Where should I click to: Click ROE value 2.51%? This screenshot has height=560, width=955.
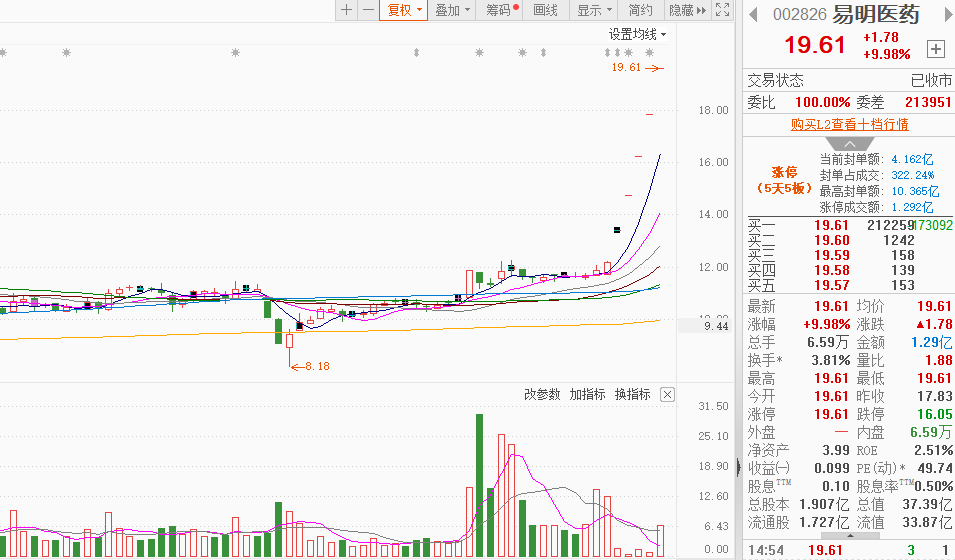tap(933, 450)
